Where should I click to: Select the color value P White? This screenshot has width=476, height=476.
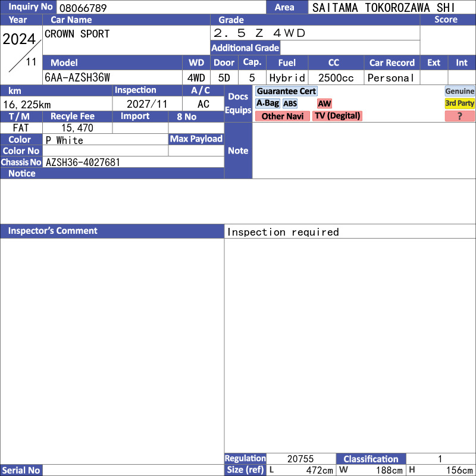[x=64, y=140]
